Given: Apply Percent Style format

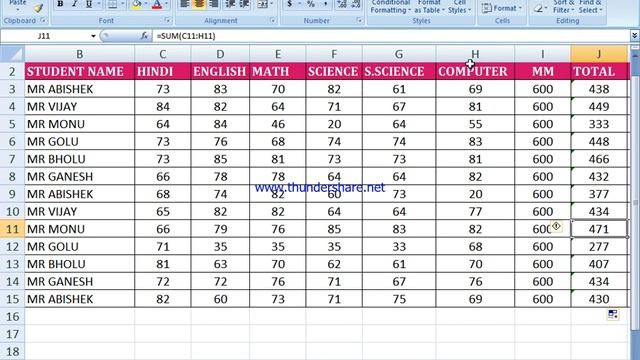Looking at the screenshot, I should [x=311, y=4].
